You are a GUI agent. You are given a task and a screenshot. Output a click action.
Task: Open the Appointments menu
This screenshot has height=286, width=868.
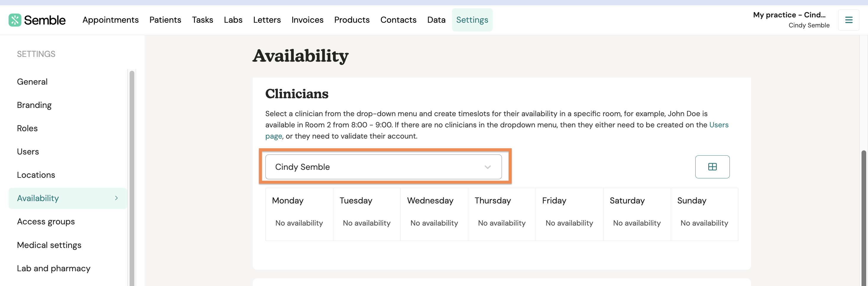click(110, 20)
